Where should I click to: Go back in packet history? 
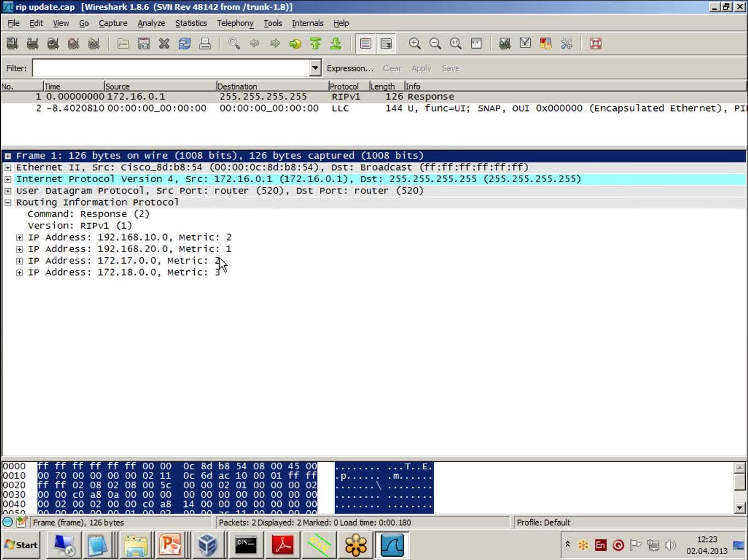(x=254, y=44)
